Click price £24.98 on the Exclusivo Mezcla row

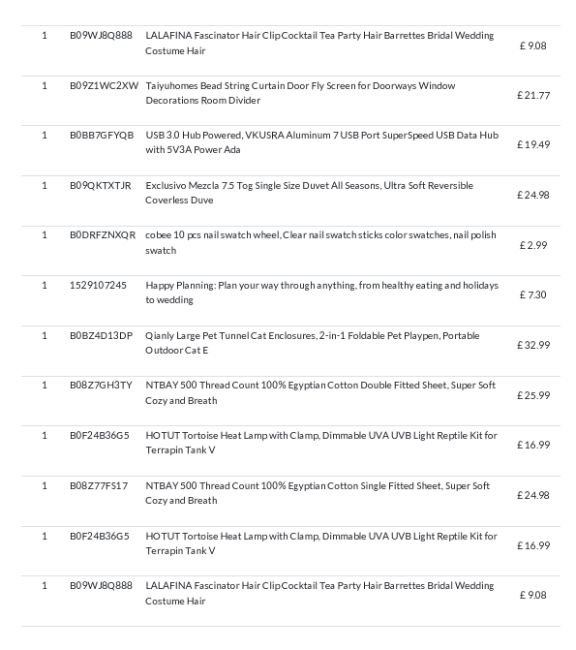(533, 195)
